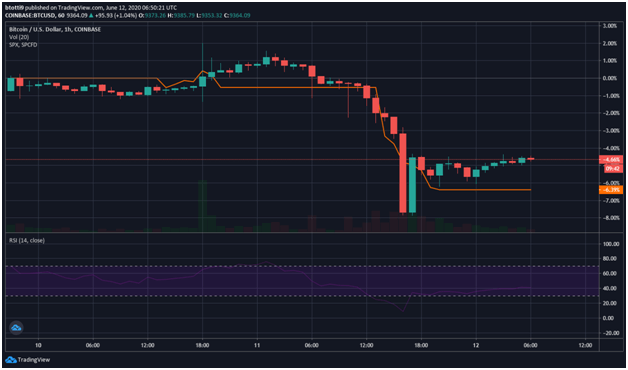Click the btotti9 published on TradingView.com line
The width and height of the screenshot is (628, 370).
click(91, 7)
